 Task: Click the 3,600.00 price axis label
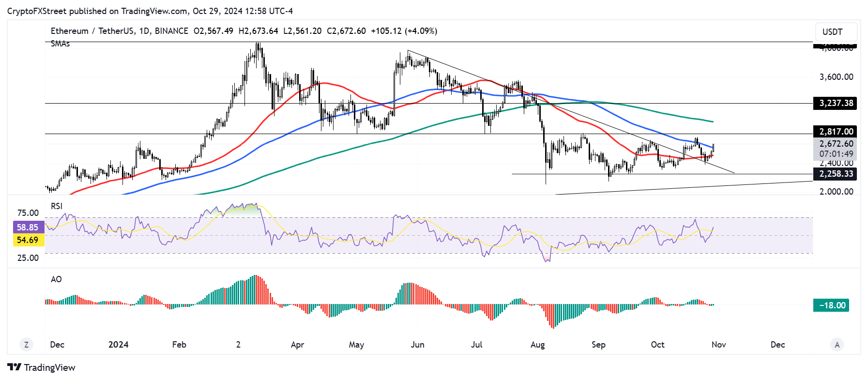point(836,77)
